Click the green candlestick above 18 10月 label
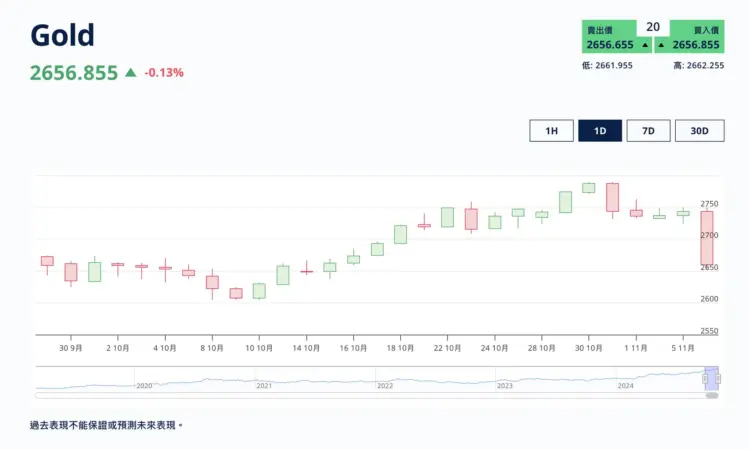The image size is (750, 449). (x=400, y=234)
